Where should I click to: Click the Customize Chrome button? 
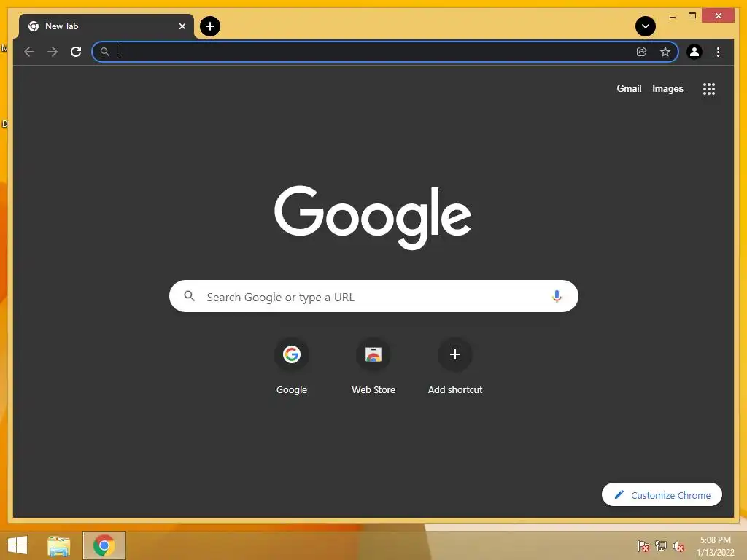pos(662,495)
